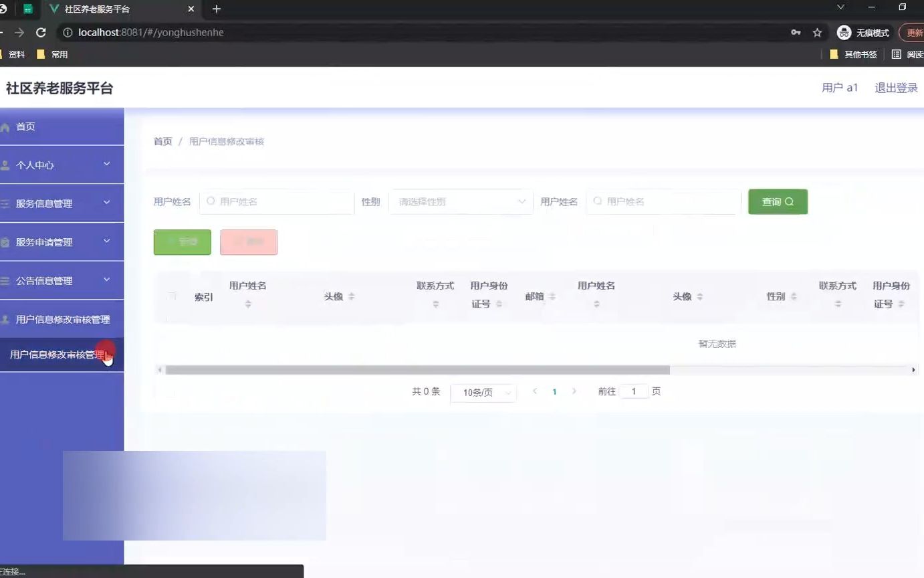Close the 社区养老服务平台 tab
This screenshot has height=578, width=924.
(191, 9)
